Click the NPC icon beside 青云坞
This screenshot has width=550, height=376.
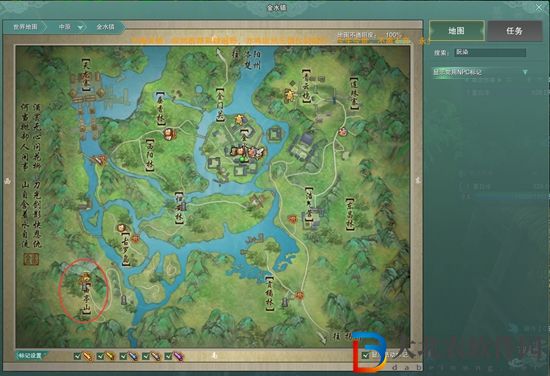[x=290, y=94]
